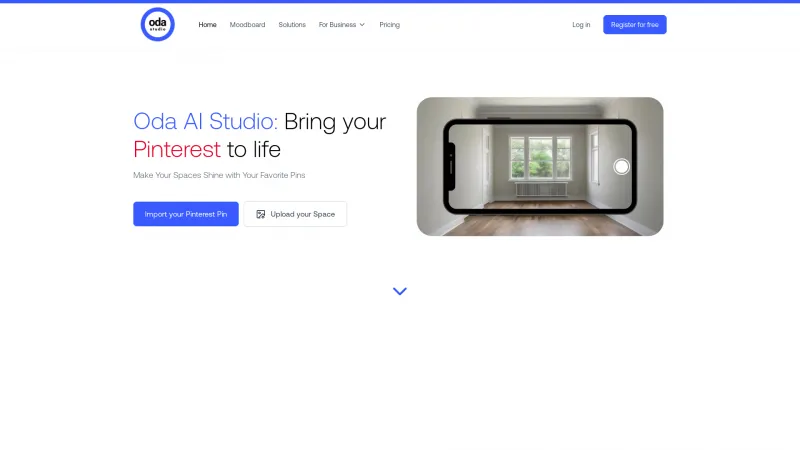Click Import your Pinterest Pin button
This screenshot has width=800, height=450.
(186, 214)
